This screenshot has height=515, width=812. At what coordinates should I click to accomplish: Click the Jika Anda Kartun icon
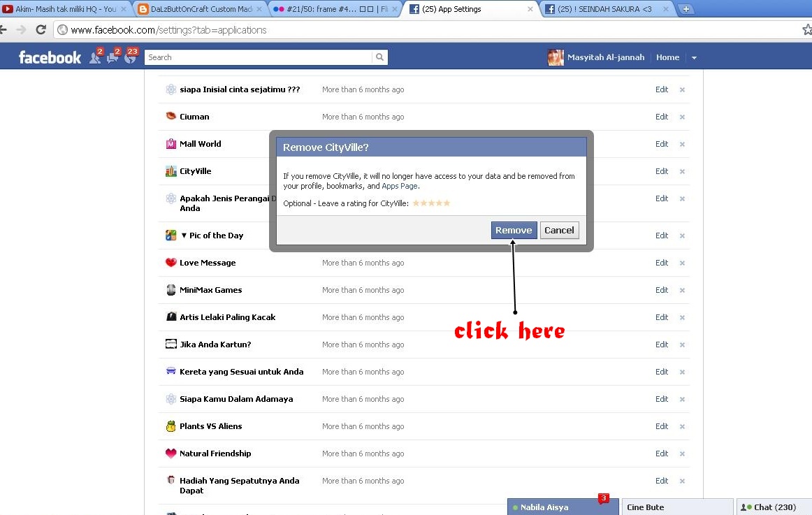pos(171,344)
